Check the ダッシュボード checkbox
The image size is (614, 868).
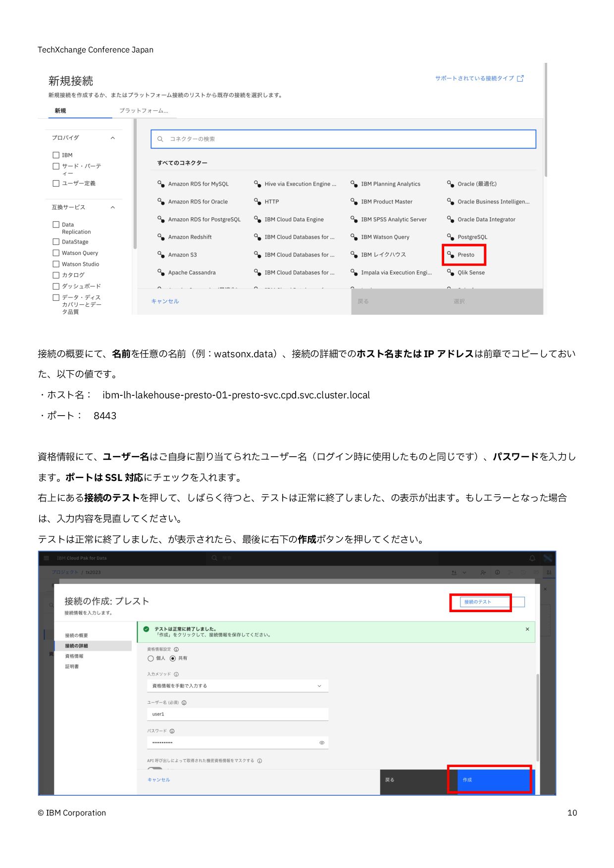point(56,286)
